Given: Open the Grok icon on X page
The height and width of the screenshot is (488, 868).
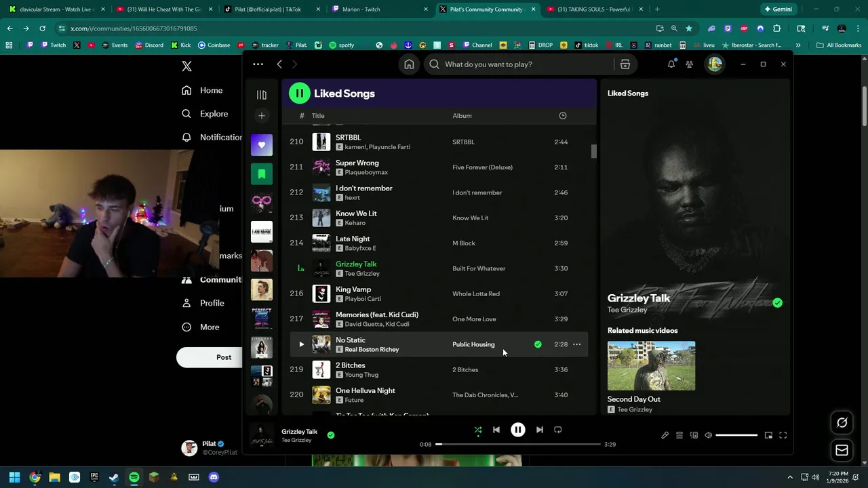Looking at the screenshot, I should [842, 422].
